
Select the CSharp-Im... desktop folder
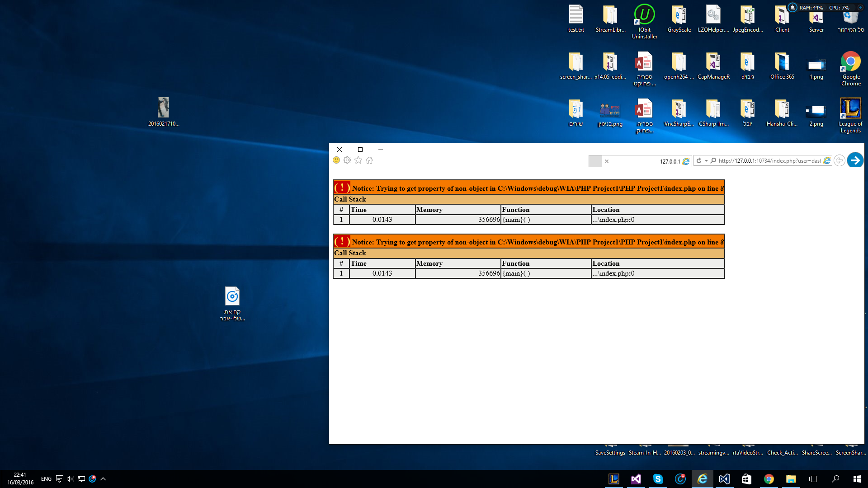coord(713,113)
